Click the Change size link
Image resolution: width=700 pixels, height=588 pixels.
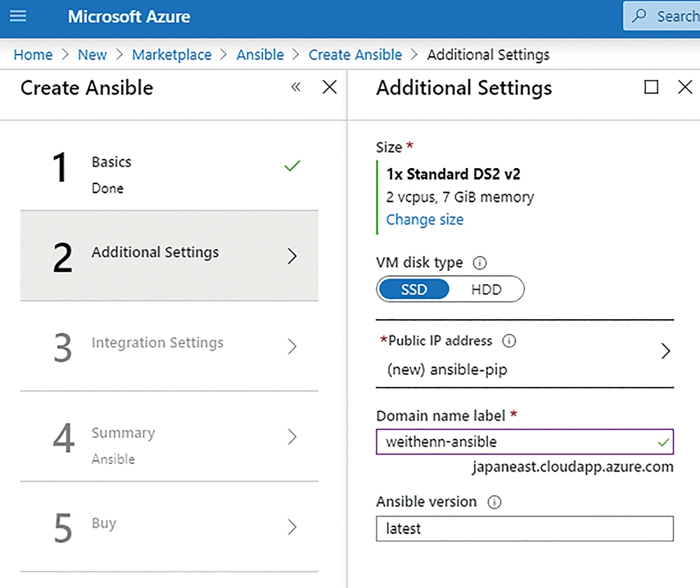click(x=425, y=220)
